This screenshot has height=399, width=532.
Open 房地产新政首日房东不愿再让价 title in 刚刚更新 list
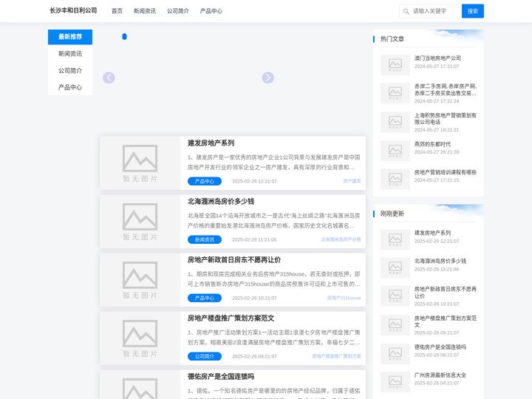coord(446,293)
